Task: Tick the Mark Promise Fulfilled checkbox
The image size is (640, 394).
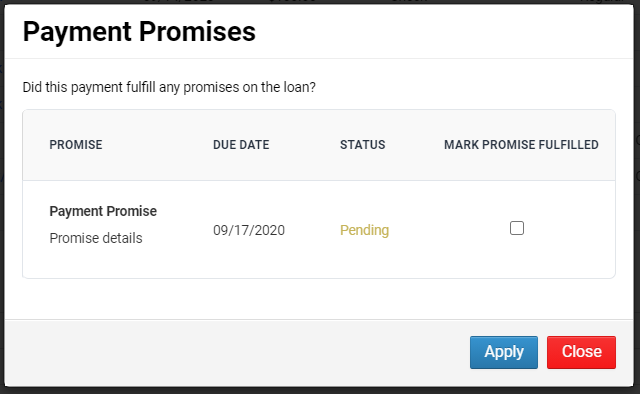Action: (517, 228)
